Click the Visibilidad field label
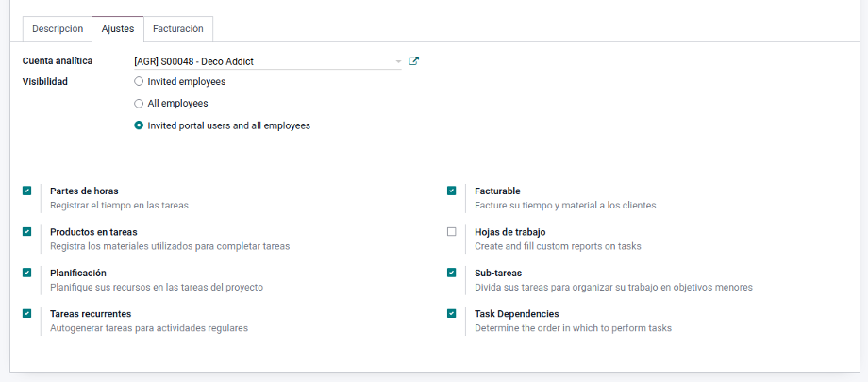The width and height of the screenshot is (868, 382). pyautogui.click(x=45, y=82)
